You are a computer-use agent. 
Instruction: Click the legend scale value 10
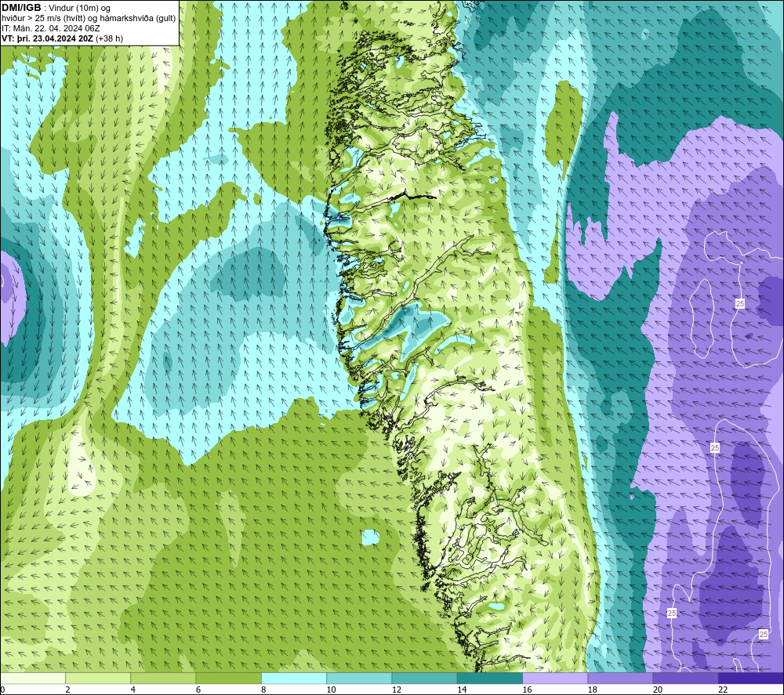click(332, 690)
